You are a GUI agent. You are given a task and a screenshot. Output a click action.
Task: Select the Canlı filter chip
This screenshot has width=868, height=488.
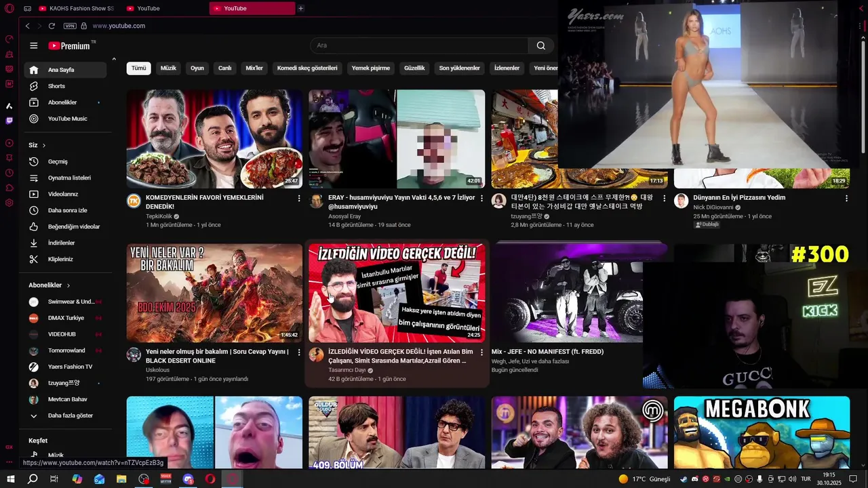(224, 68)
